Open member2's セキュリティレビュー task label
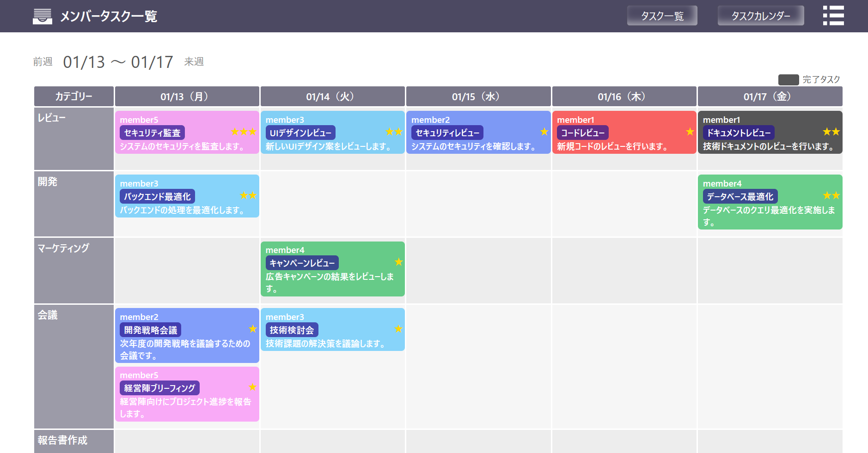Image resolution: width=868 pixels, height=453 pixels. point(447,133)
